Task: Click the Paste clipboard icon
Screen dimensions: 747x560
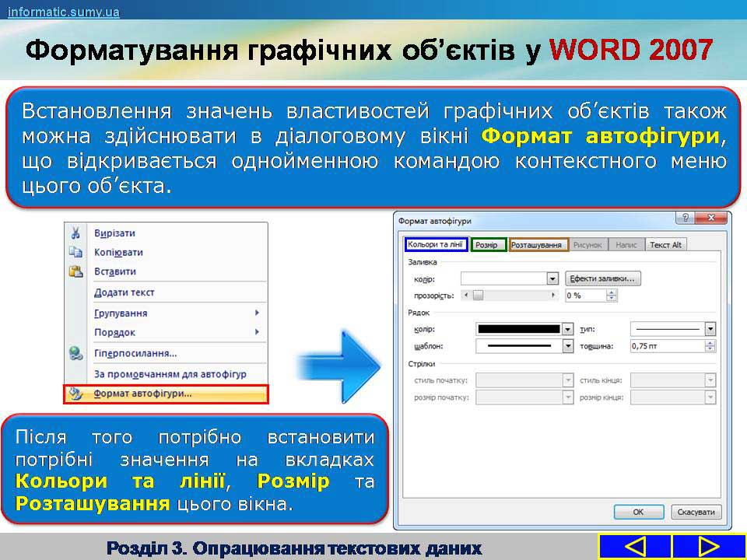Action: [75, 271]
